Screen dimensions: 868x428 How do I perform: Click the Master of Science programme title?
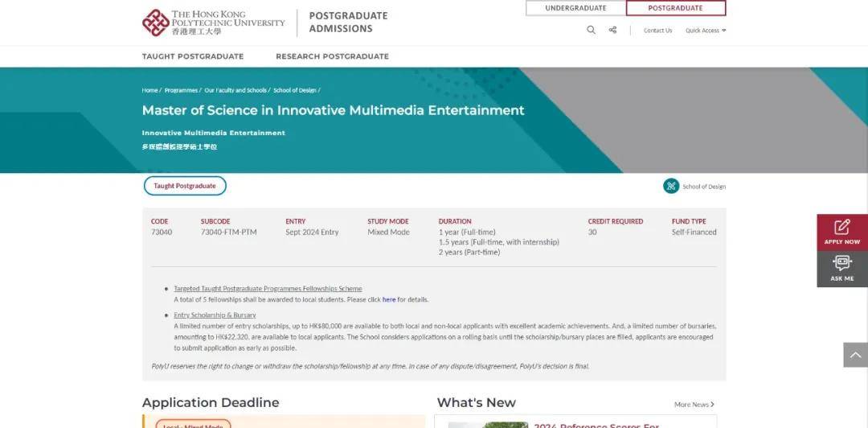(333, 110)
